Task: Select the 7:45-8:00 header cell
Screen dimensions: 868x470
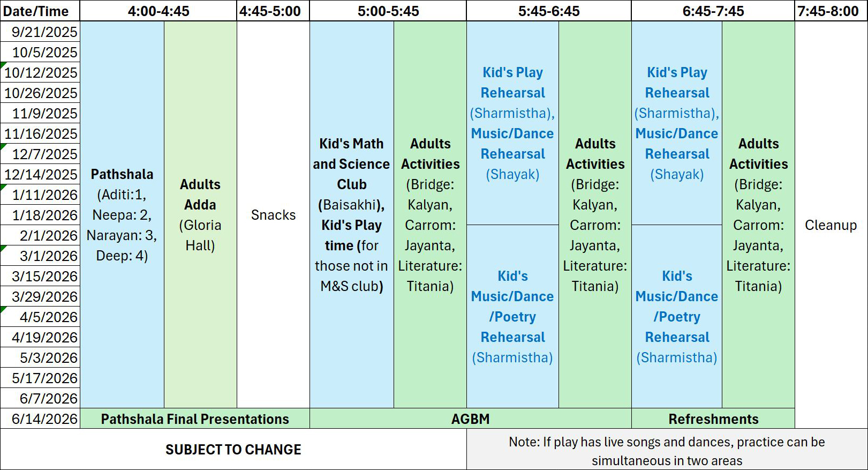Action: coord(831,11)
